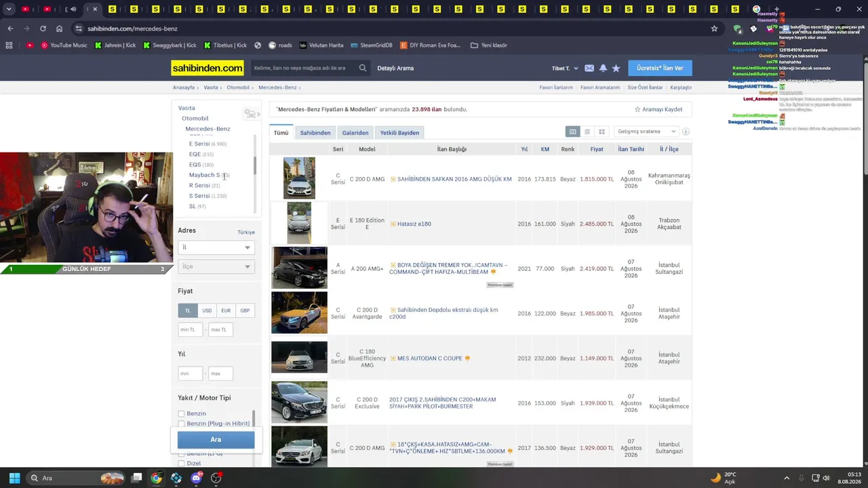
Task: Open Detaylı Arama link
Action: click(x=395, y=68)
